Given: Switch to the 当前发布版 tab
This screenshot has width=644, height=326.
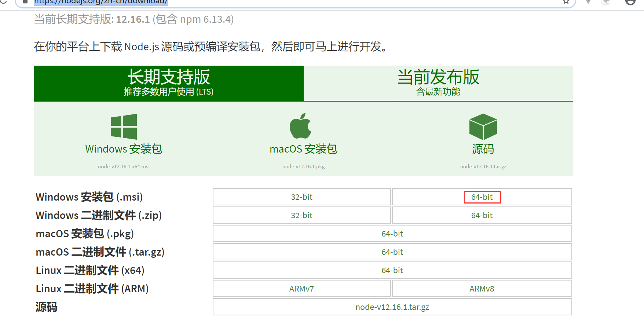Looking at the screenshot, I should (x=438, y=83).
